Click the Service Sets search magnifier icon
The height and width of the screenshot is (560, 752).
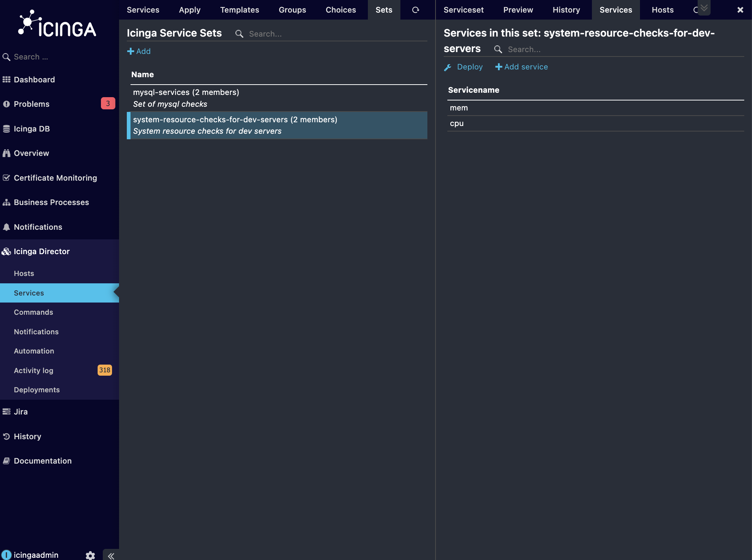pyautogui.click(x=239, y=34)
